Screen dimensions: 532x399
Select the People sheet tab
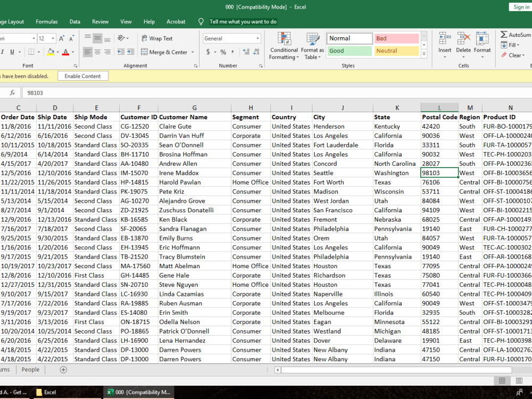[x=30, y=369]
